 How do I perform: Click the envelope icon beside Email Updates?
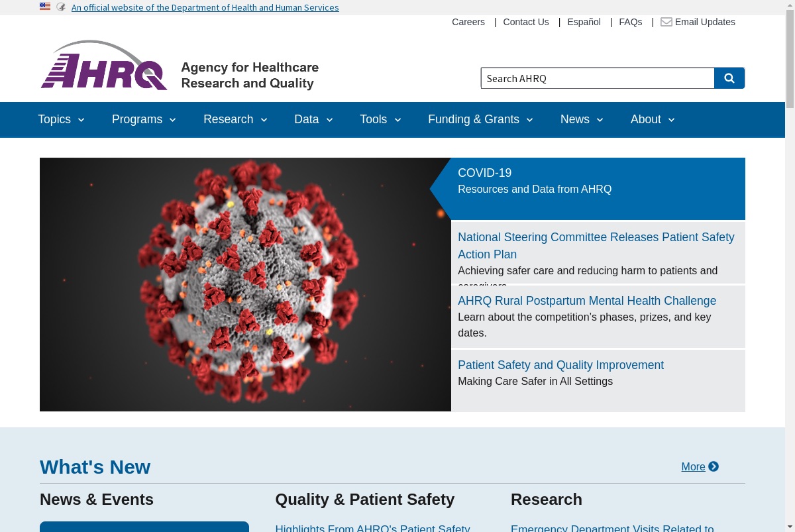666,22
